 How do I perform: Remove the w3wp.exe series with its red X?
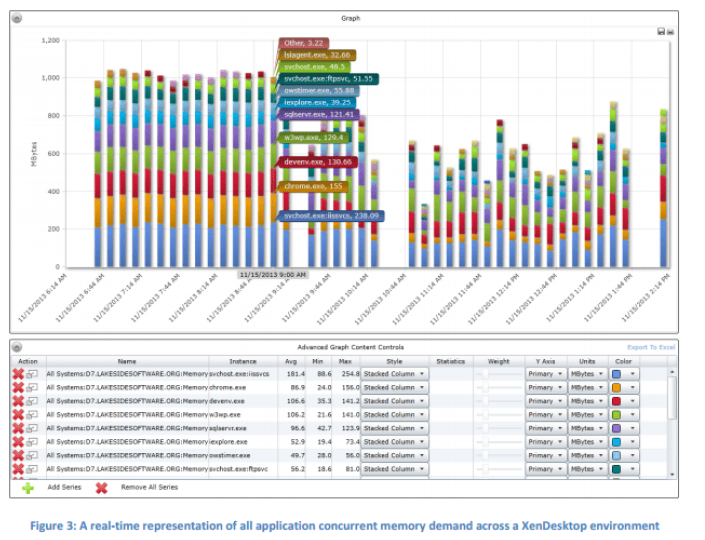(x=18, y=415)
